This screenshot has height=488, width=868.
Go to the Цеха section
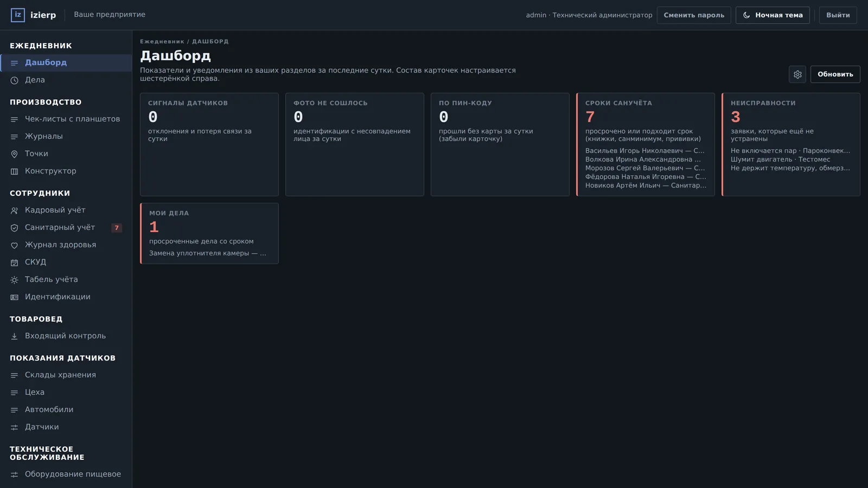pyautogui.click(x=66, y=393)
